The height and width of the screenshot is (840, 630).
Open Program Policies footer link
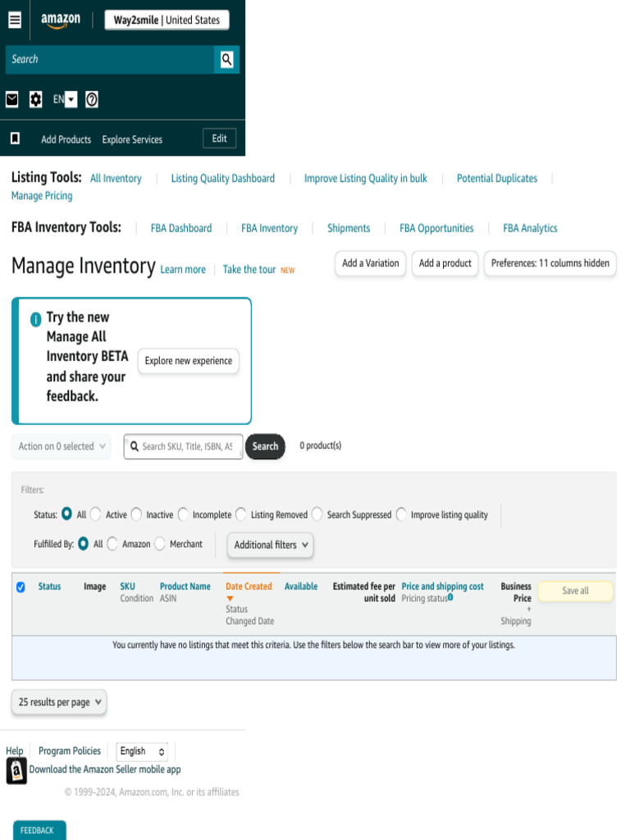[x=70, y=751]
